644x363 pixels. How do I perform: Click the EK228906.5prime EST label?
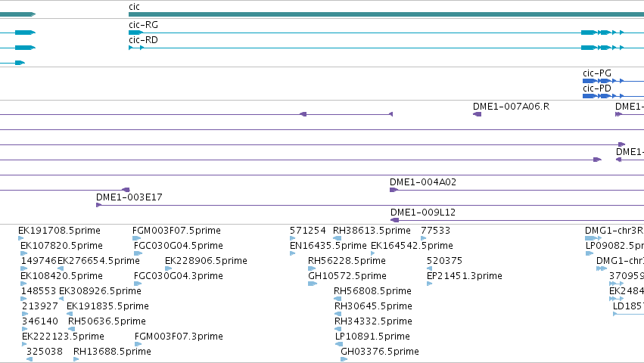tap(206, 261)
